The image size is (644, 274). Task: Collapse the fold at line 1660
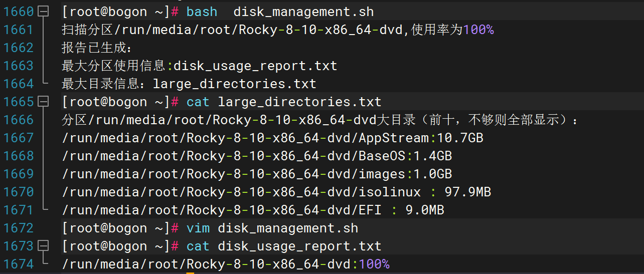point(44,12)
